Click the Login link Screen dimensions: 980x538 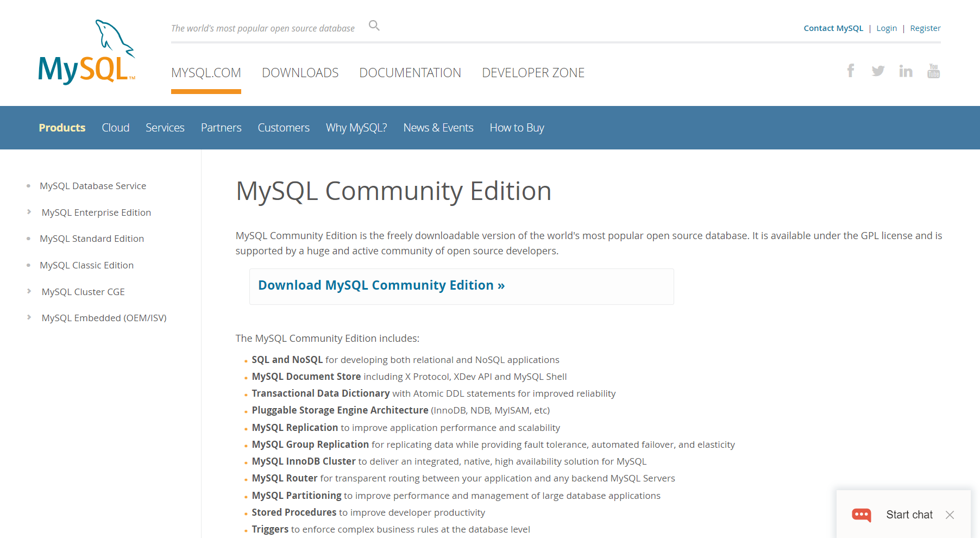coord(887,28)
